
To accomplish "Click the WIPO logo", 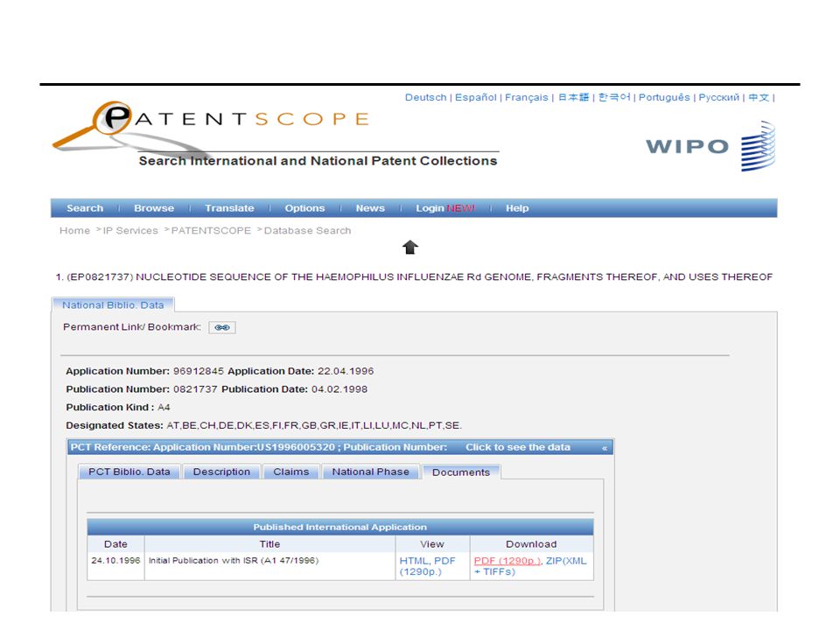I will tap(710, 146).
